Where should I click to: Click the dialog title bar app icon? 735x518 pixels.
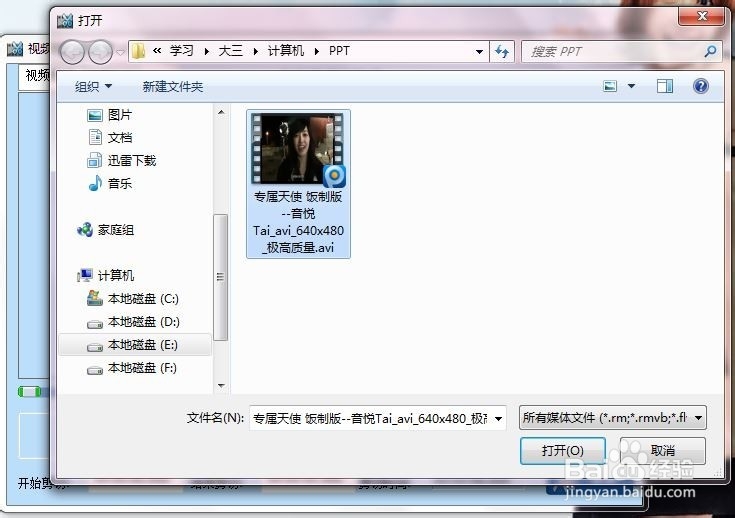(x=65, y=21)
